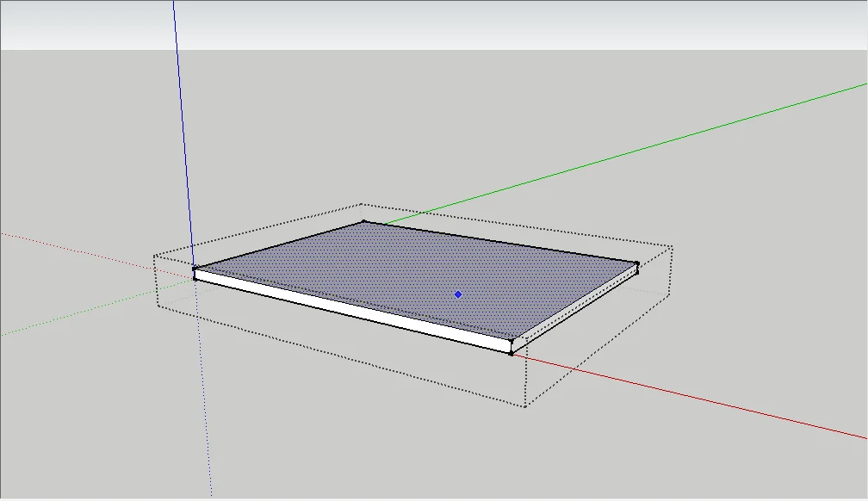The width and height of the screenshot is (868, 501).
Task: Click the solid green axis line
Action: click(625, 154)
